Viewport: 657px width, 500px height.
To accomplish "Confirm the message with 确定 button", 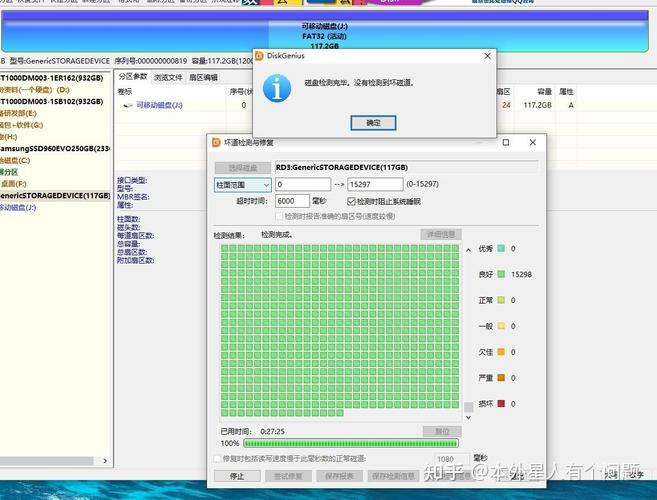I will [x=373, y=123].
